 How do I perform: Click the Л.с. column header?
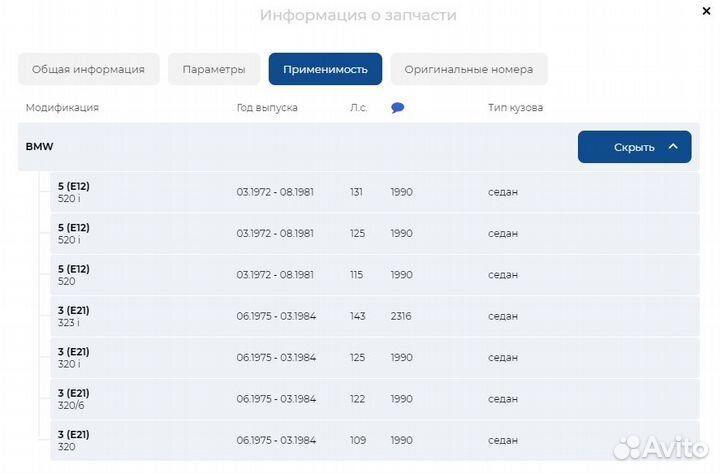357,108
